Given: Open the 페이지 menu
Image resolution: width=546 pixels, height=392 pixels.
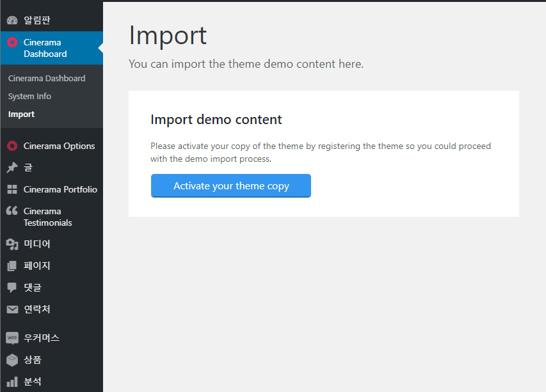Looking at the screenshot, I should tap(52, 266).
